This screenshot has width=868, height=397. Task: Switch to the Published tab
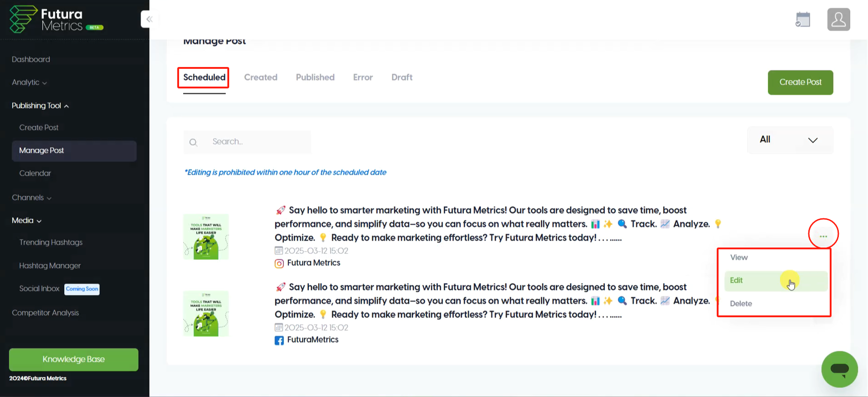[315, 77]
